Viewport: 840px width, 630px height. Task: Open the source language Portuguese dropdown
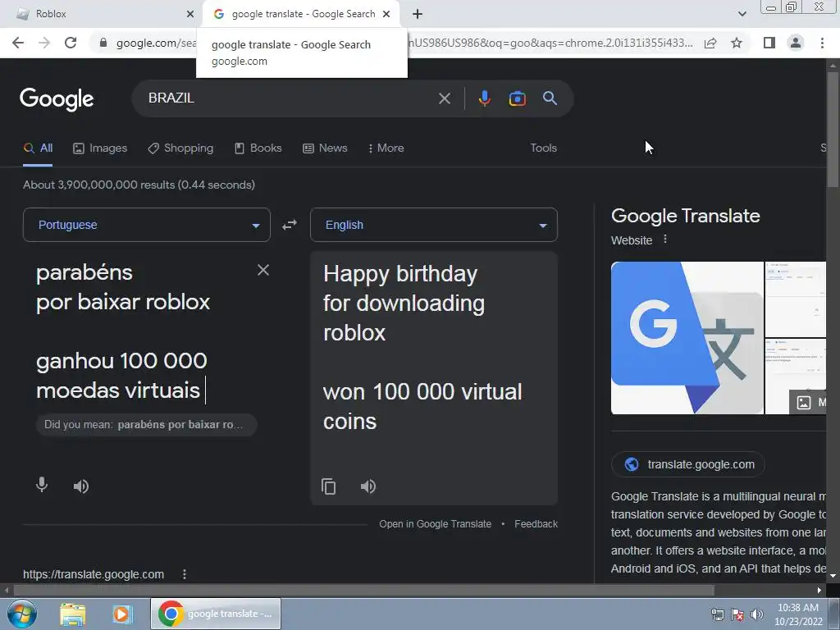pos(146,225)
